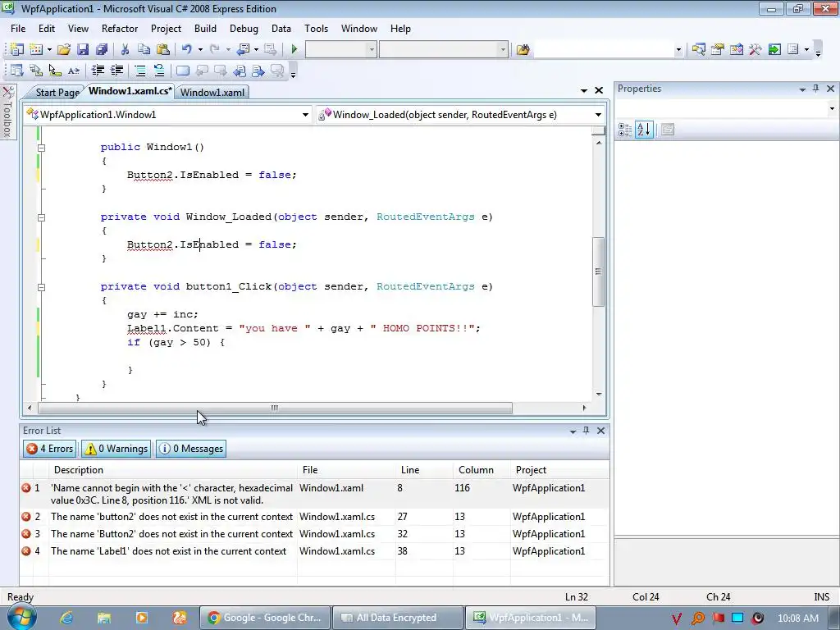The image size is (840, 630).
Task: Open the Refactor menu
Action: (x=120, y=29)
